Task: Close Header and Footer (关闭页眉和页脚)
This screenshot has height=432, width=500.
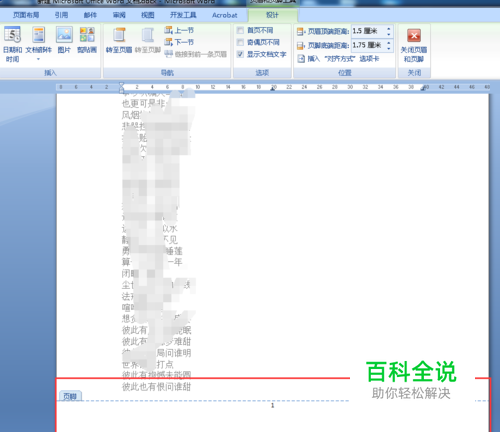Action: 414,45
